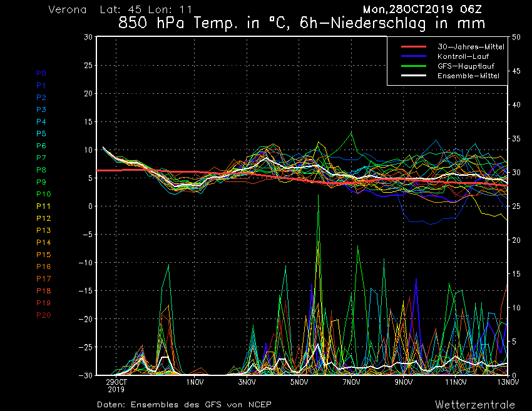The image size is (532, 411).
Task: Click the Verona location title
Action: 68,9
